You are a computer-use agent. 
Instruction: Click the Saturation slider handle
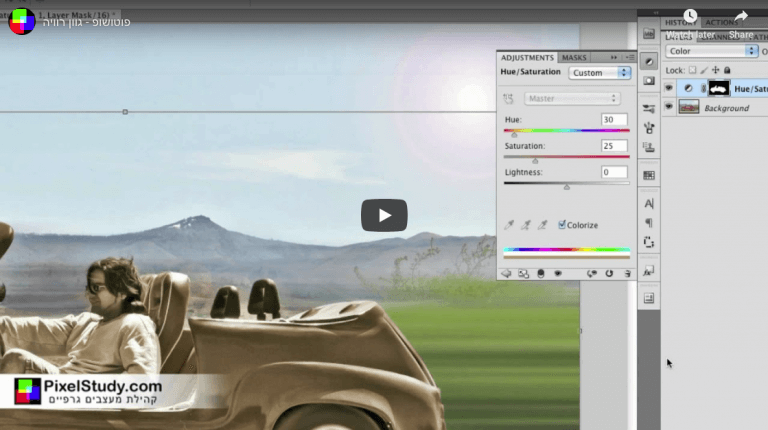[x=535, y=161]
